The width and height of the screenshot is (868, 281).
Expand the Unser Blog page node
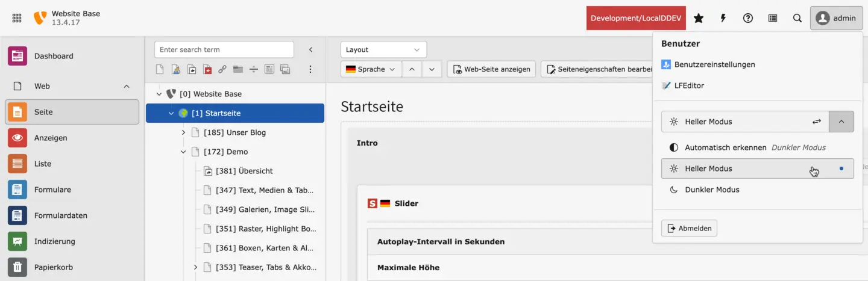(x=183, y=132)
